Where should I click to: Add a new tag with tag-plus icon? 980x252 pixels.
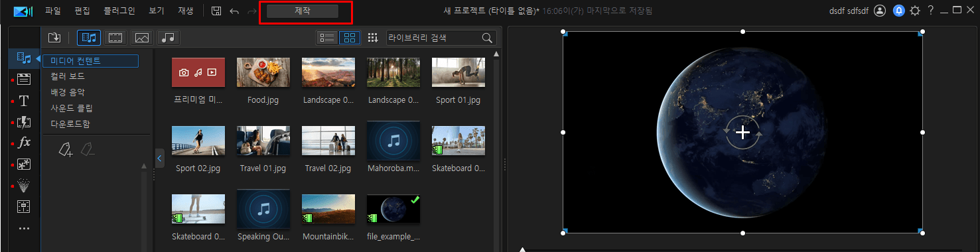(x=65, y=150)
